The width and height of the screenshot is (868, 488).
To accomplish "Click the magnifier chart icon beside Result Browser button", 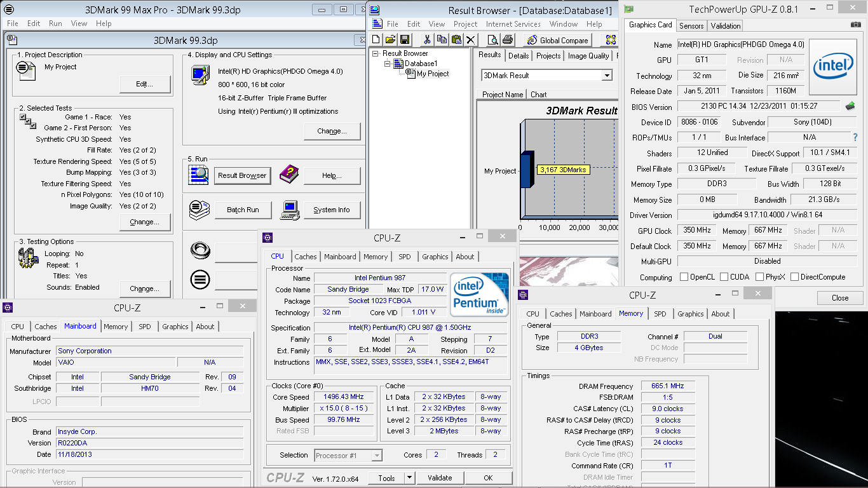I will [198, 175].
